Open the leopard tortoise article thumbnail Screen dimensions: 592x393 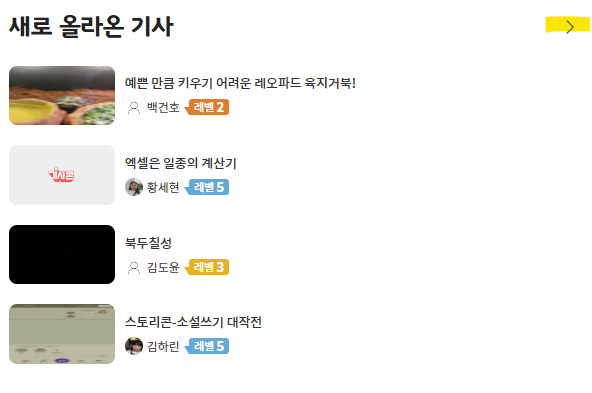click(x=62, y=96)
